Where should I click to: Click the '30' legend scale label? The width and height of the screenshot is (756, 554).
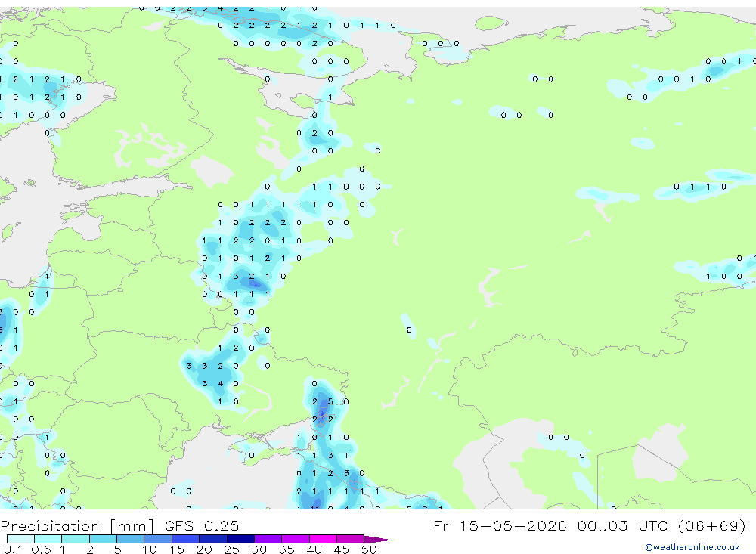click(259, 549)
